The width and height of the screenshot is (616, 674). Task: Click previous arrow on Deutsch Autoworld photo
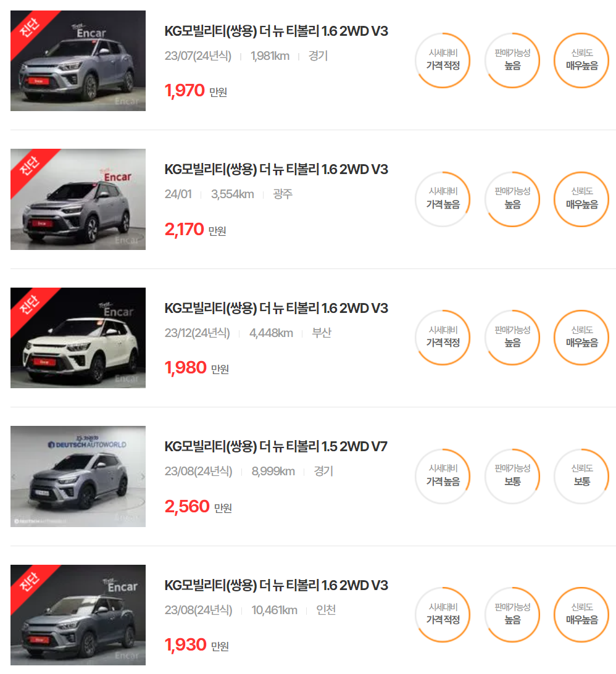point(14,476)
